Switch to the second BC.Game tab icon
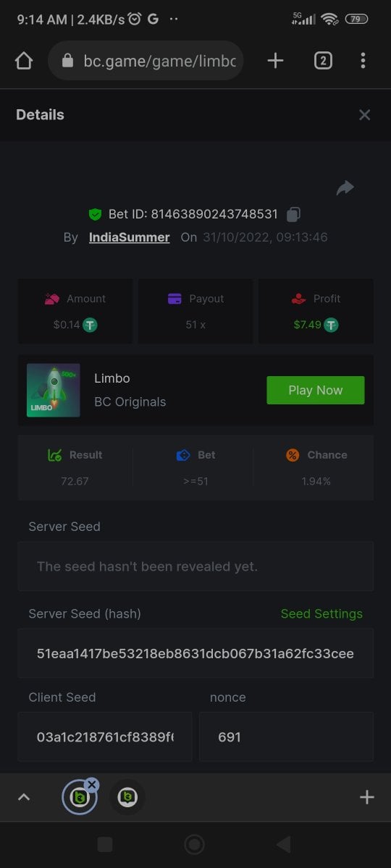This screenshot has height=868, width=391. click(127, 797)
